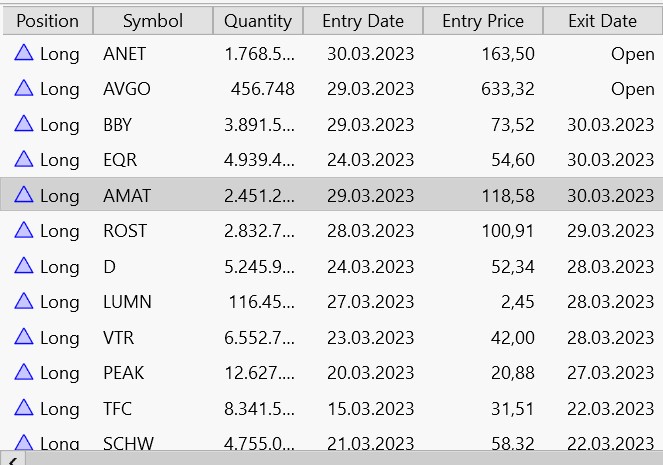Sort trades by Entry Date header
The image size is (663, 465).
click(363, 21)
